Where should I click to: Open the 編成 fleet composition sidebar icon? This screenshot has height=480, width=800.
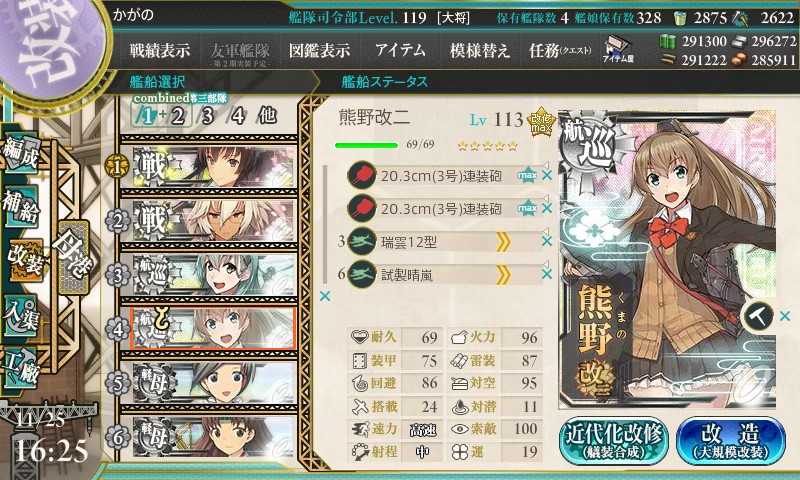coord(22,153)
